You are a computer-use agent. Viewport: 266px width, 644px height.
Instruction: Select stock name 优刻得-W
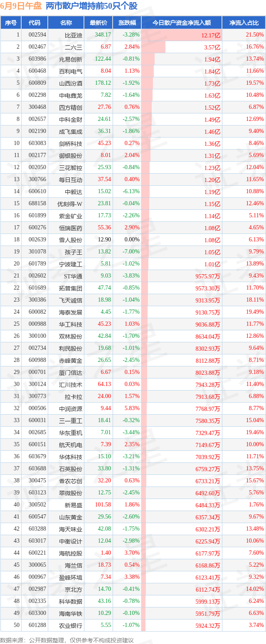point(70,204)
